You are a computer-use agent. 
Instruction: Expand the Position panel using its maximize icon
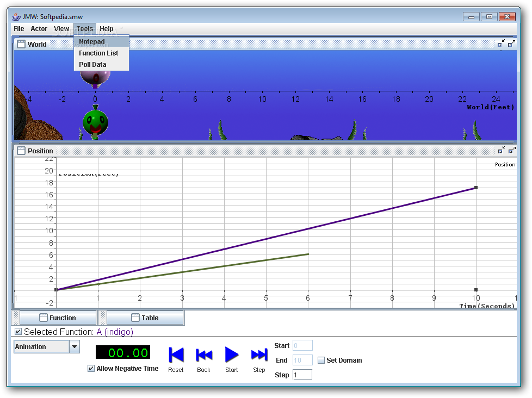coord(512,150)
